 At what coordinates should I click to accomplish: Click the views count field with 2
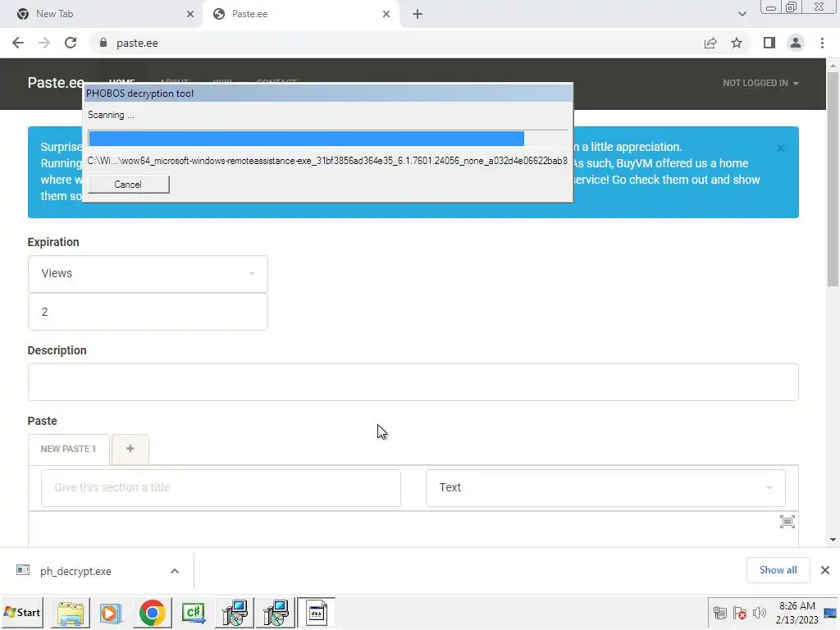148,312
